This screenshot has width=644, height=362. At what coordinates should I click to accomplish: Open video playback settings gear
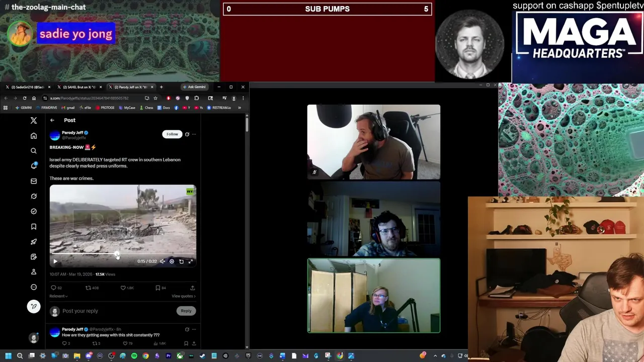[172, 261]
